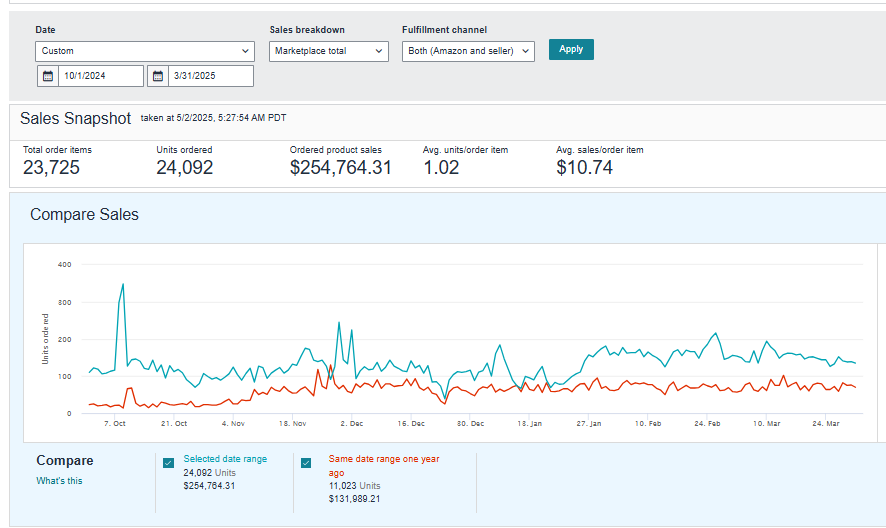This screenshot has width=886, height=528.
Task: Click the Compare Sales heading
Action: coord(84,214)
